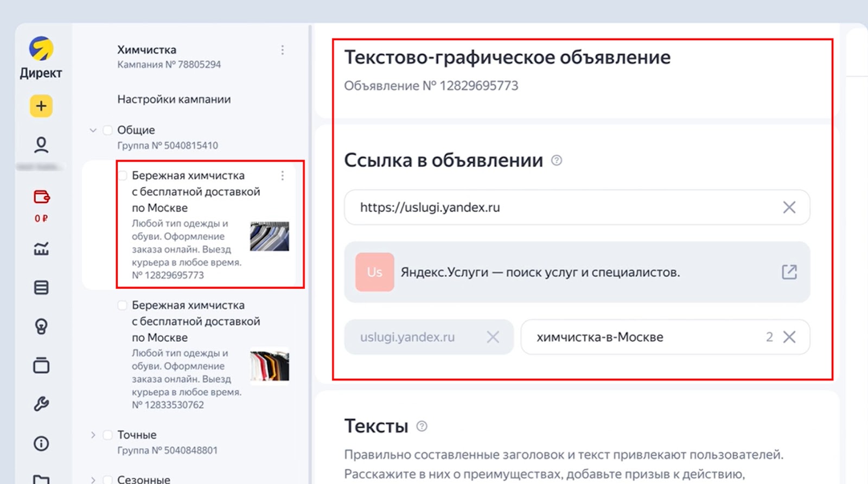Open three-dot menu of first ad
The image size is (868, 484).
tap(283, 176)
